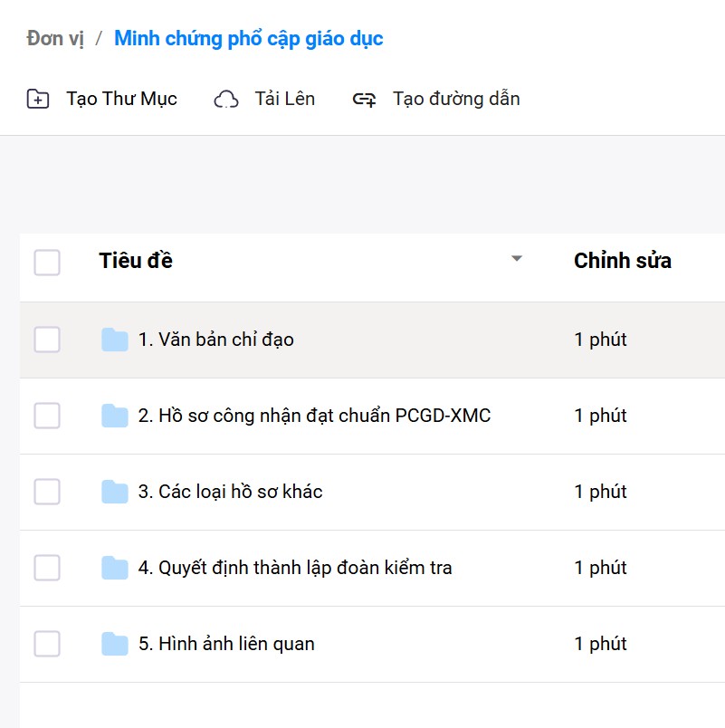This screenshot has height=728, width=725.
Task: Click the Tiêu đề column header
Action: tap(136, 262)
